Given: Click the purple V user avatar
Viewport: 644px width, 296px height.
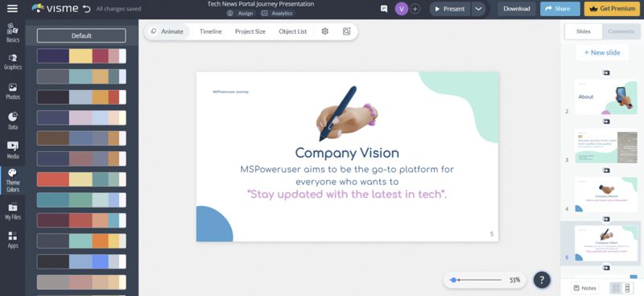Looking at the screenshot, I should pos(401,9).
